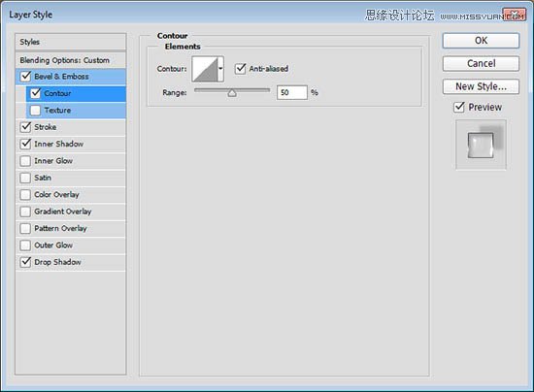Confirm with the OK button
Viewport: 534px width, 392px height.
[x=481, y=41]
